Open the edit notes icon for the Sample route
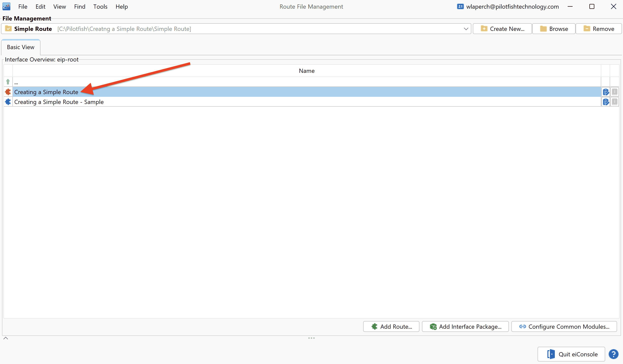 pyautogui.click(x=605, y=102)
